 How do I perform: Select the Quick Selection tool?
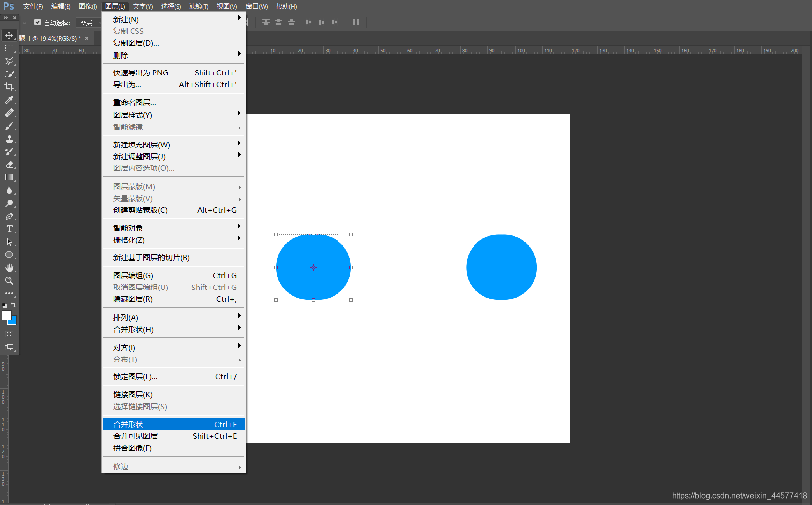9,74
